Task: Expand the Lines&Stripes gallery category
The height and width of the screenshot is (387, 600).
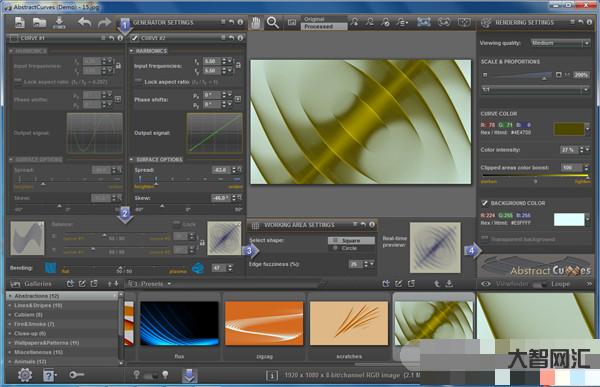Action: point(38,305)
